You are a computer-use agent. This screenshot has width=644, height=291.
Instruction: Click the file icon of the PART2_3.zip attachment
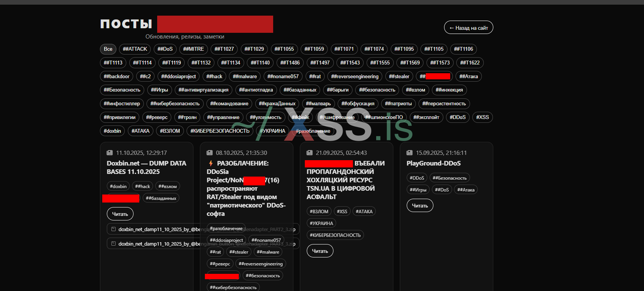click(113, 229)
